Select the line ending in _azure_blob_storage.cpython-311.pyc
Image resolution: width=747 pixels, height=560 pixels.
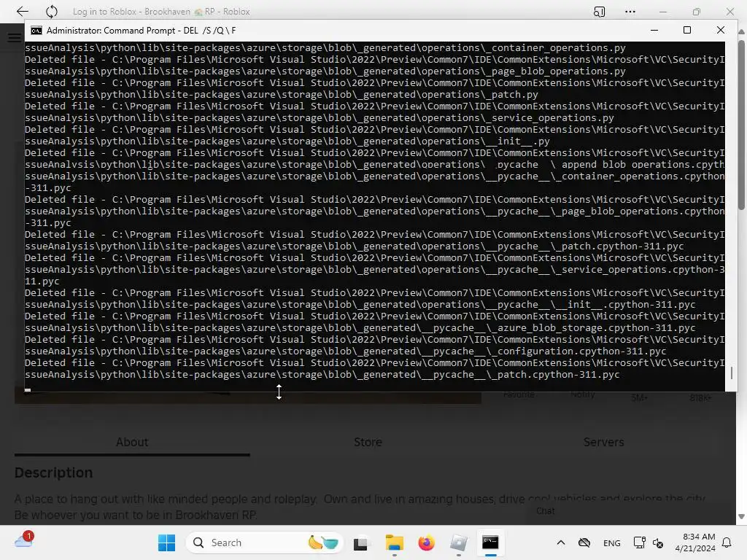[360, 328]
